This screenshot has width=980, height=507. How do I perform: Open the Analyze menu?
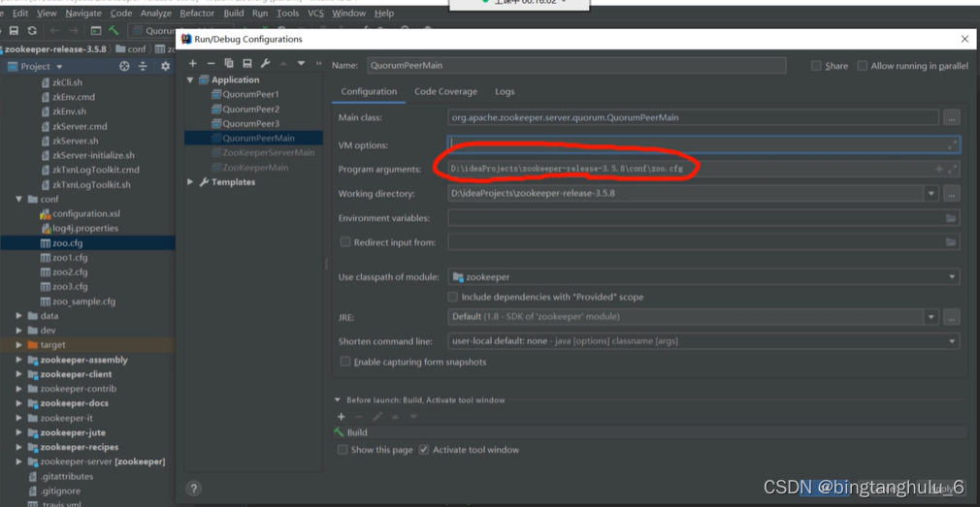(155, 14)
